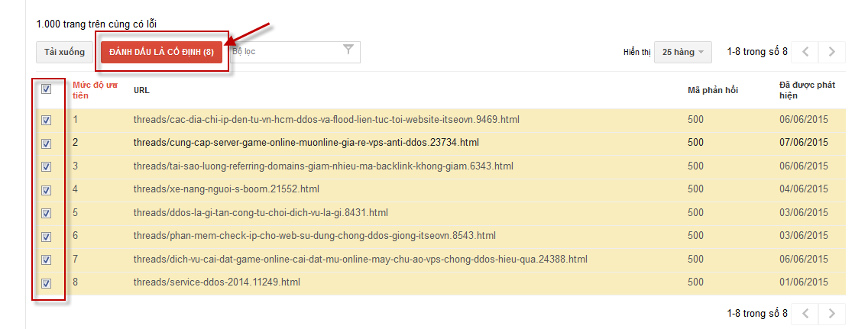Open the xe-nang-nguoi-s-boom.21552 URL

[225, 189]
